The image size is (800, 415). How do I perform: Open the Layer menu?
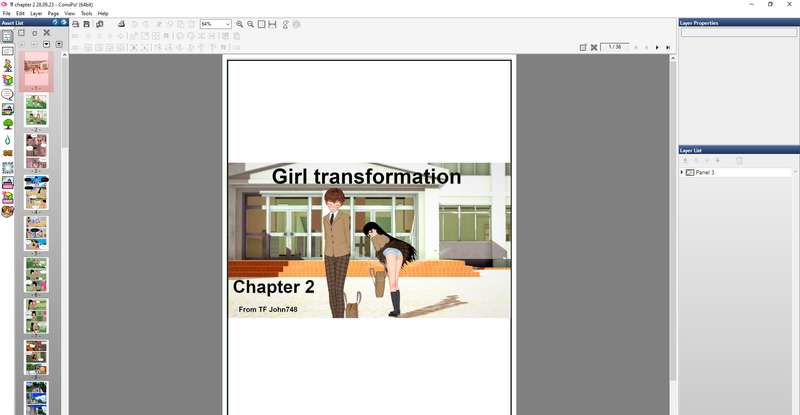click(x=36, y=13)
